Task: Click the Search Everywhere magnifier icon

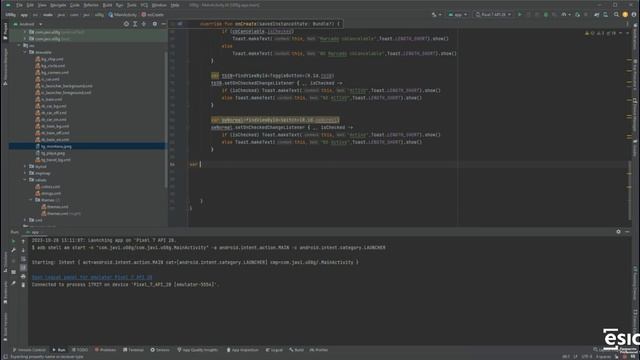Action: 616,14
